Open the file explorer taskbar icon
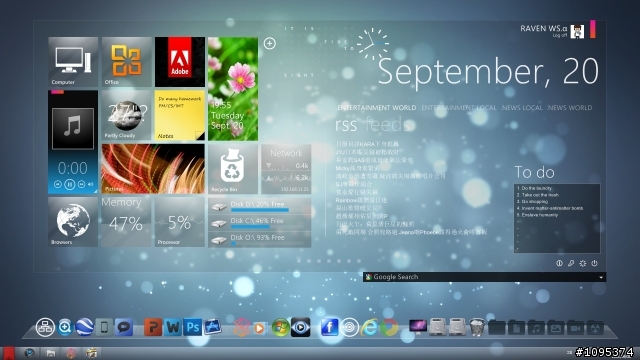 pos(51,353)
